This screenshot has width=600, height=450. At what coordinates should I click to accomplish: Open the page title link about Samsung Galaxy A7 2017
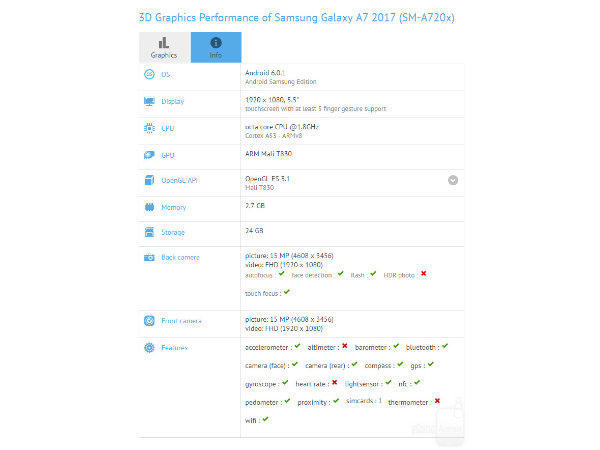pyautogui.click(x=297, y=18)
